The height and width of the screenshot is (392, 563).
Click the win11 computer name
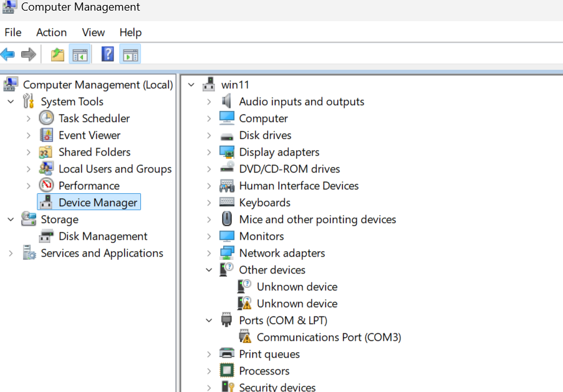[x=235, y=85]
